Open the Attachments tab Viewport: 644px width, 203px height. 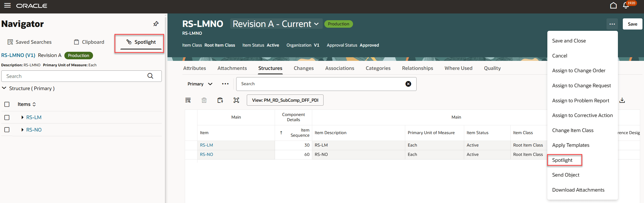232,68
